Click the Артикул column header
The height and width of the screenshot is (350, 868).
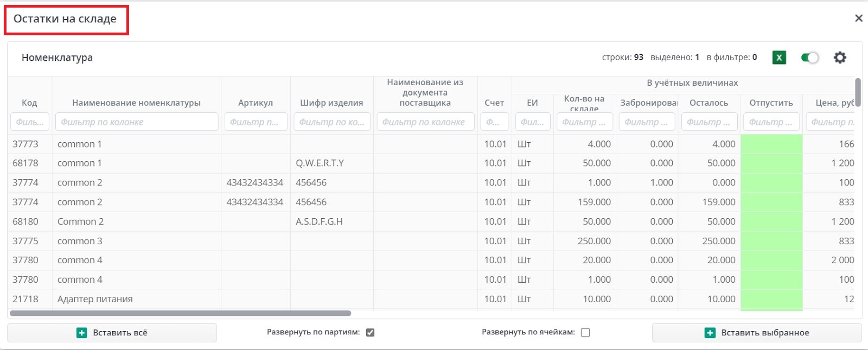256,103
